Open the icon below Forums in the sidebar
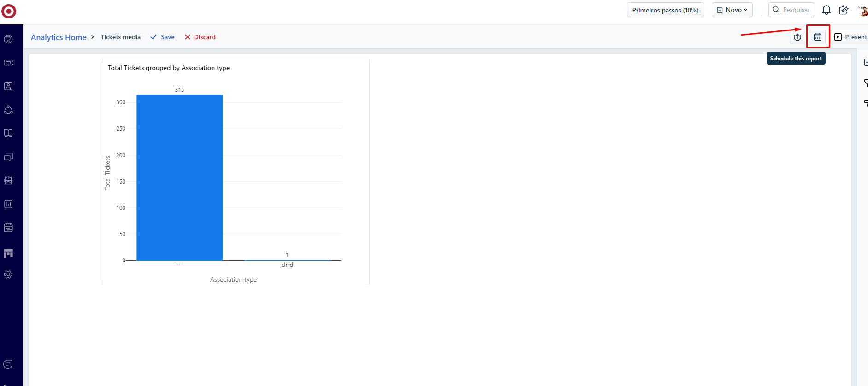This screenshot has height=386, width=868. click(8, 180)
